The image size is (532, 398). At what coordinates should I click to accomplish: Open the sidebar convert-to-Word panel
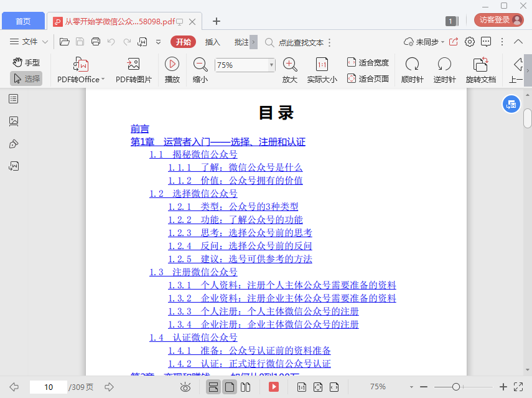click(x=14, y=166)
